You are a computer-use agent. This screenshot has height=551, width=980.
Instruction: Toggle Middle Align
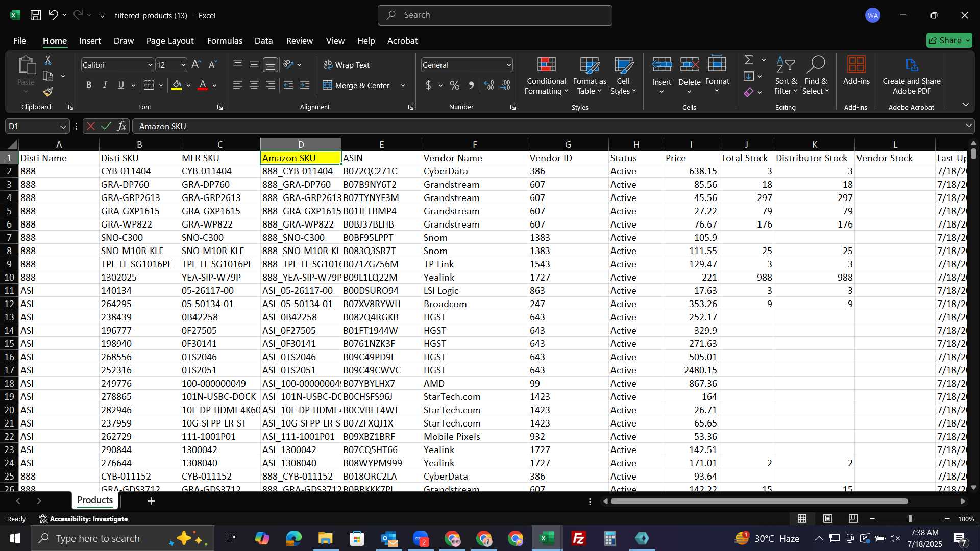tap(254, 65)
